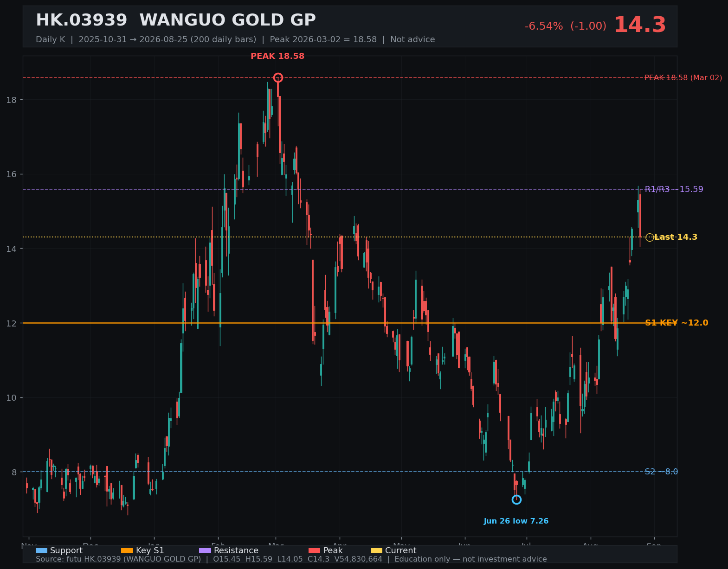Click the Jun 26 low 7.26 annotation
Screen dimensions: 728x569
516,521
